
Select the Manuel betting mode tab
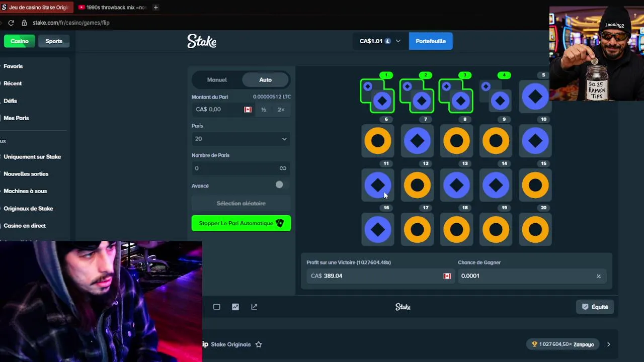(217, 80)
